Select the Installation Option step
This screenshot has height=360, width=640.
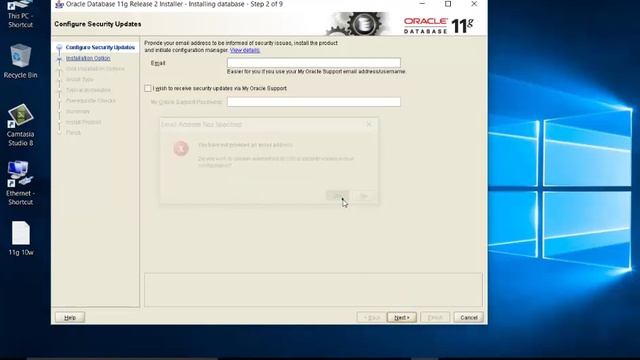[88, 58]
